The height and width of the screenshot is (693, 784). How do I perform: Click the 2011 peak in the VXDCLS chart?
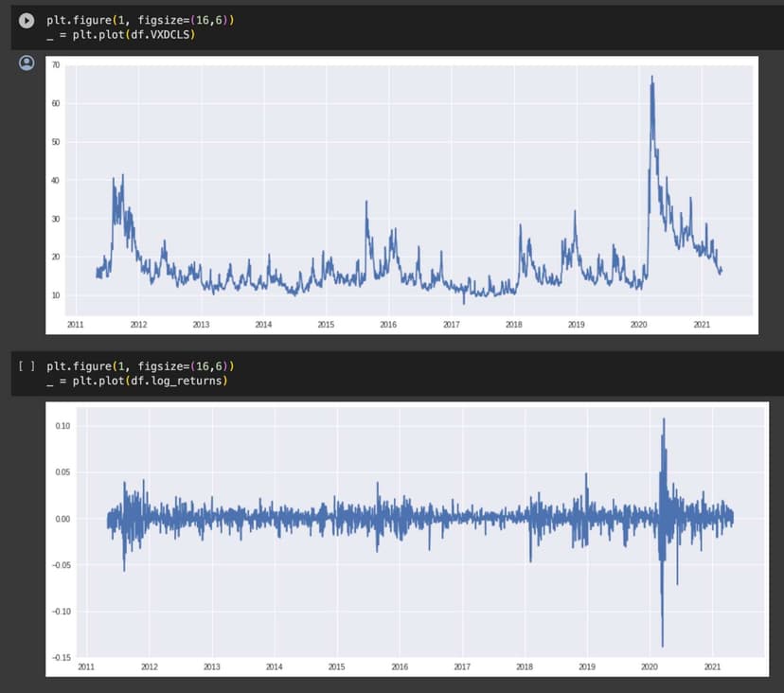click(x=122, y=179)
